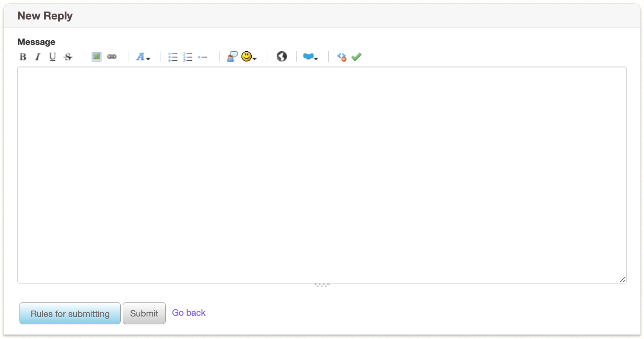The height and width of the screenshot is (339, 644).
Task: Insert an image with picture icon
Action: point(97,57)
